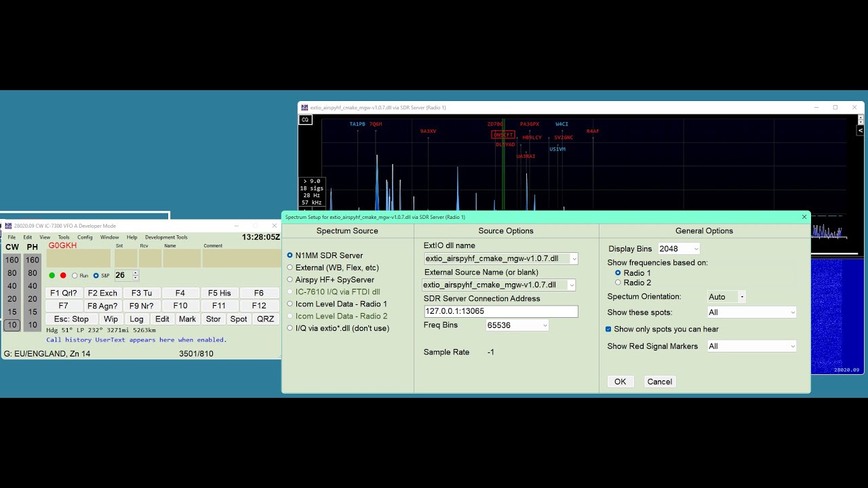The image size is (868, 488).
Task: Click the Esc: Stop button
Action: [x=71, y=319]
